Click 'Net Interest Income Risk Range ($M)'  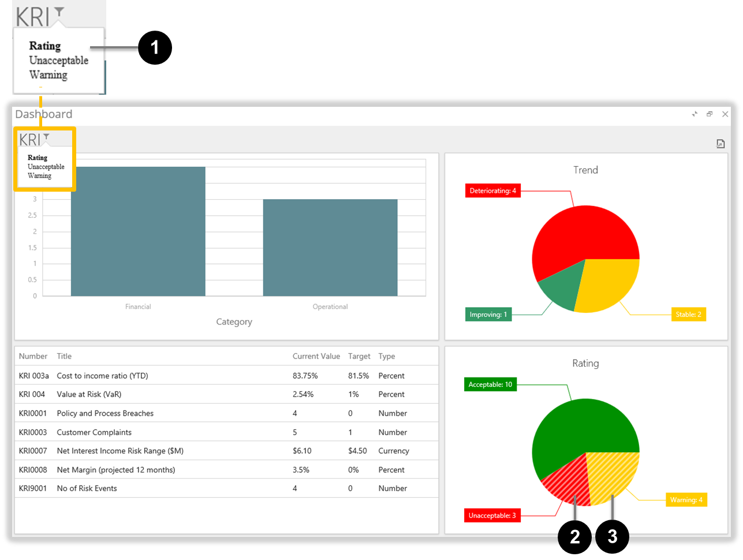[x=120, y=451]
